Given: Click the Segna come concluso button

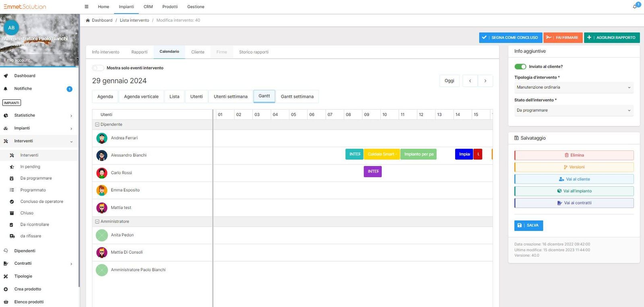Looking at the screenshot, I should click(510, 37).
